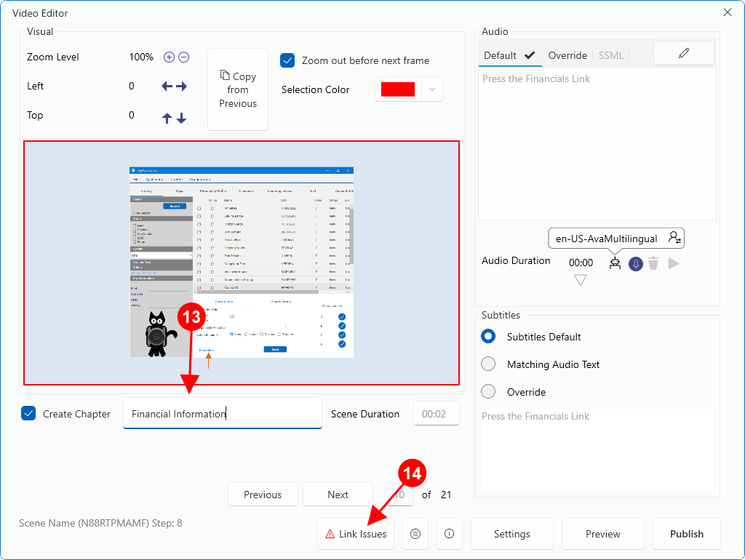This screenshot has width=745, height=560.
Task: Open the info circle icon button
Action: pyautogui.click(x=449, y=534)
